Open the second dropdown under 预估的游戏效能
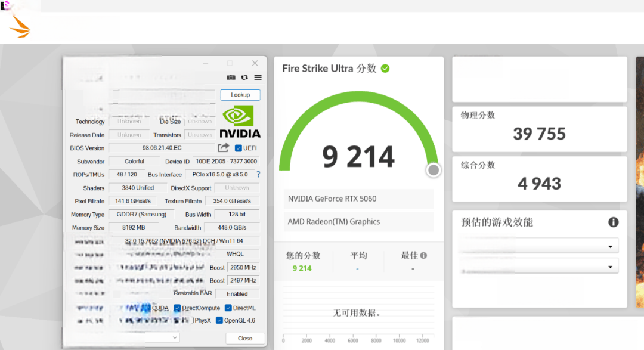The image size is (644, 350). tap(538, 267)
